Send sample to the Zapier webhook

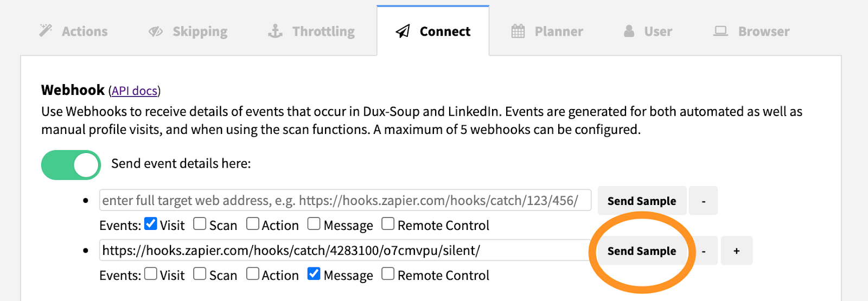click(642, 251)
